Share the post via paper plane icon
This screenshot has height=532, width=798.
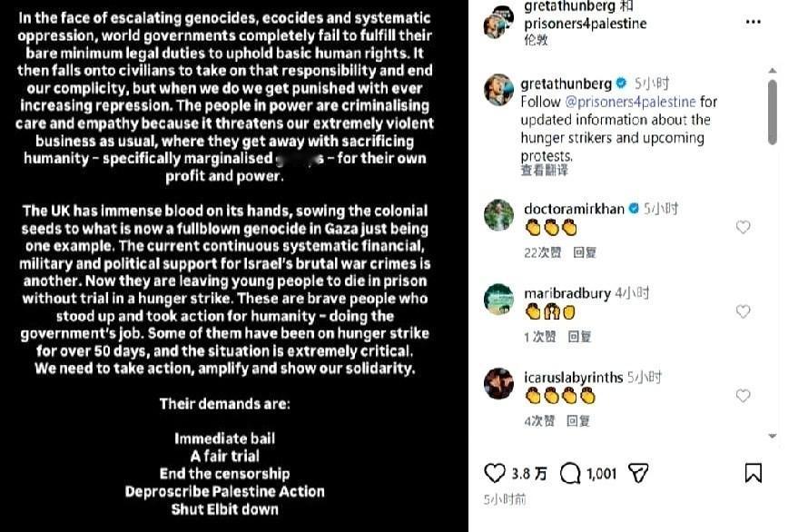coord(638,474)
